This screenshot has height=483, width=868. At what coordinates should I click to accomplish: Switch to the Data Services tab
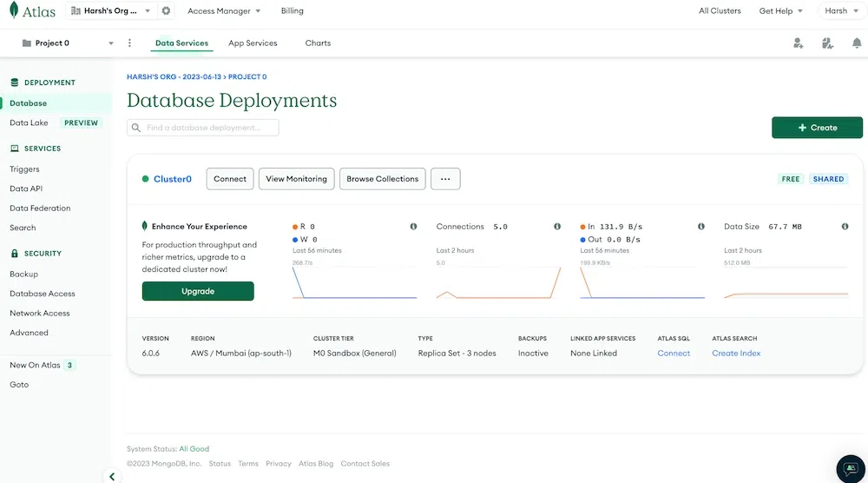[x=181, y=43]
